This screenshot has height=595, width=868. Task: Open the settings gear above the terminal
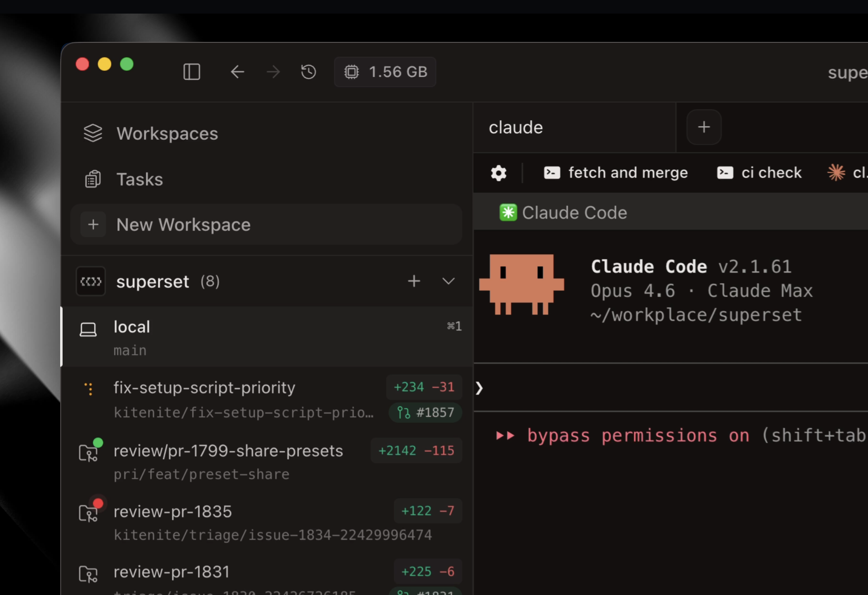(x=498, y=173)
